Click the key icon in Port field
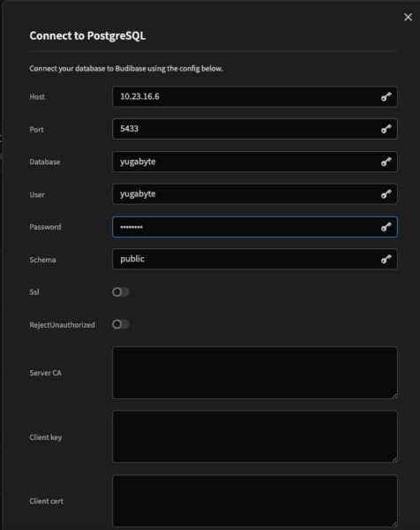Image resolution: width=420 pixels, height=530 pixels. click(x=386, y=129)
